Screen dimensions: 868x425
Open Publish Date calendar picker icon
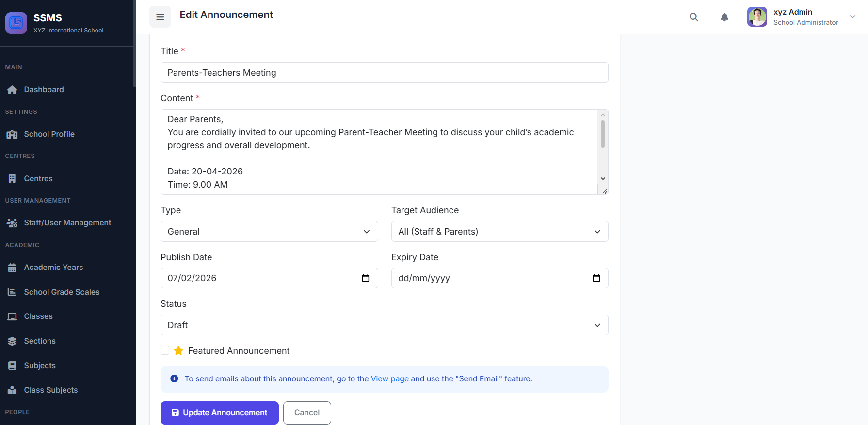coord(366,278)
